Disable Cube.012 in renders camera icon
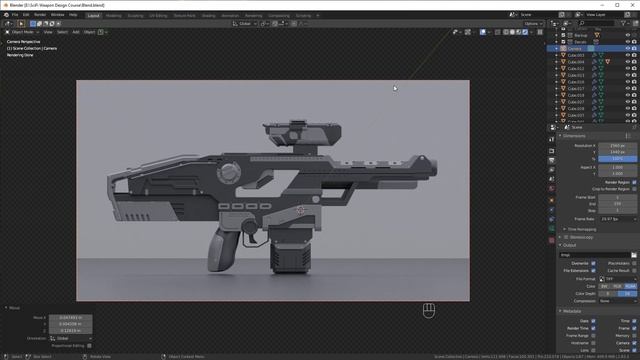Screen dimensions: 640x360 [x=634, y=69]
